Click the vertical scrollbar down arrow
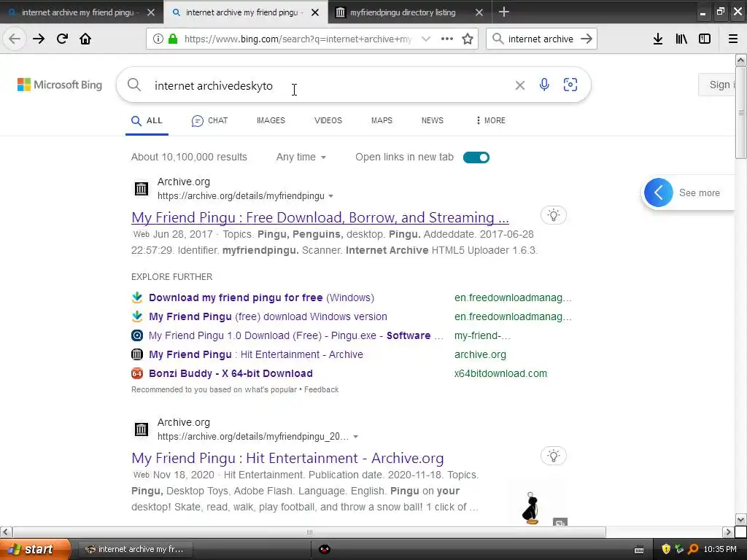747x560 pixels. pyautogui.click(x=740, y=519)
